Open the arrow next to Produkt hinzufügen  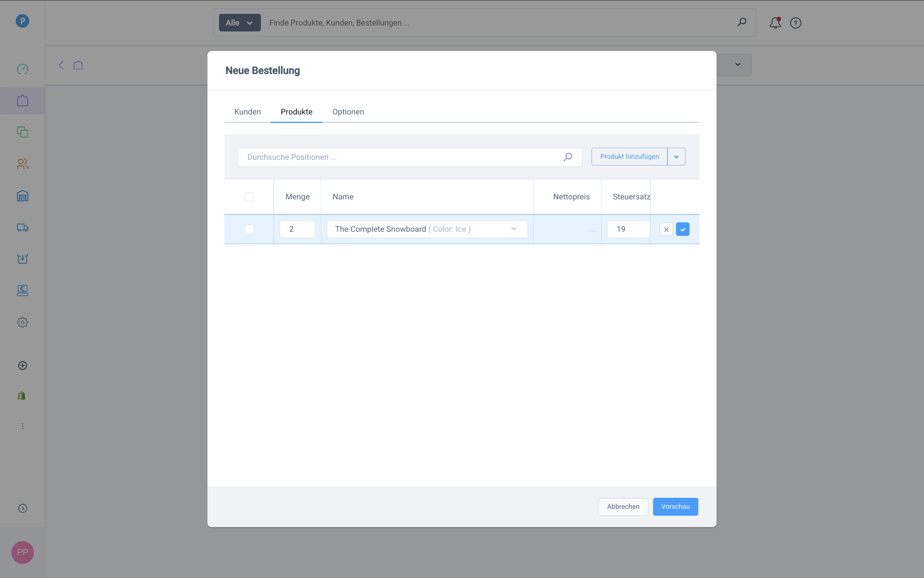click(676, 157)
